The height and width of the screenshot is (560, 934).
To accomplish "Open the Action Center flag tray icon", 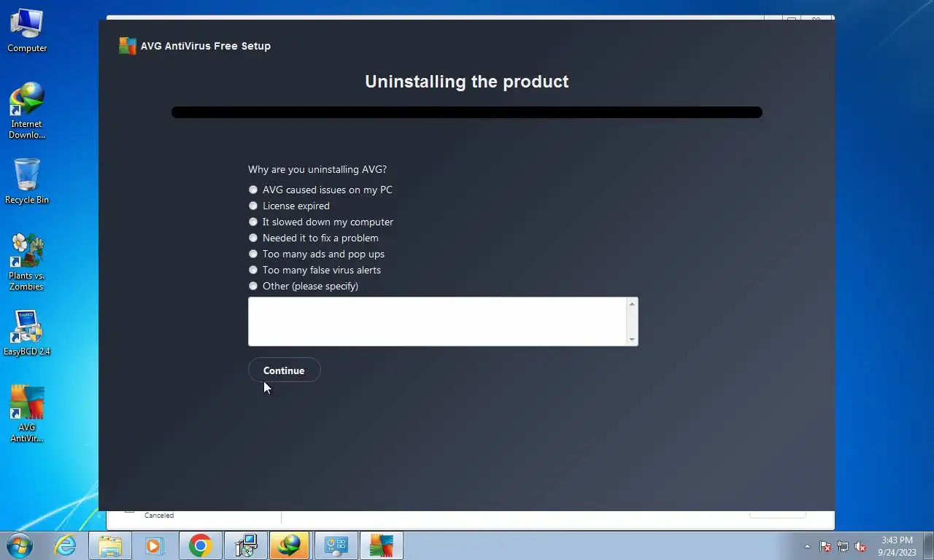I will pyautogui.click(x=825, y=546).
